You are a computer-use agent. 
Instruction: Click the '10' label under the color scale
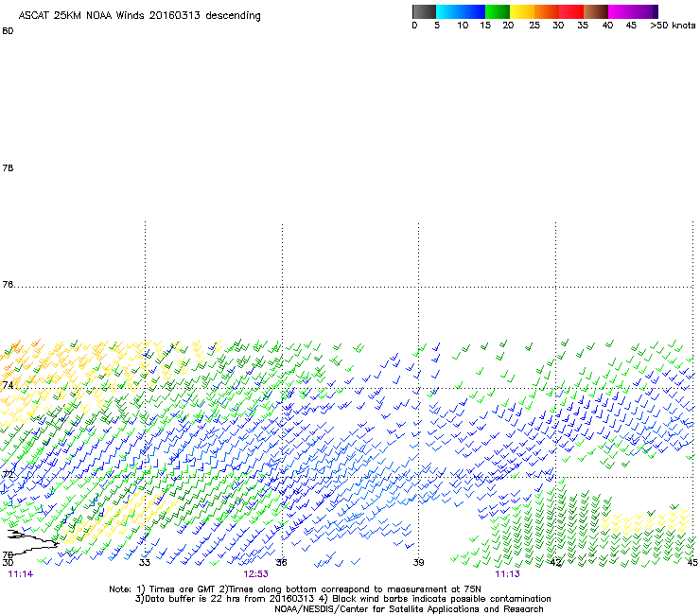[x=463, y=26]
